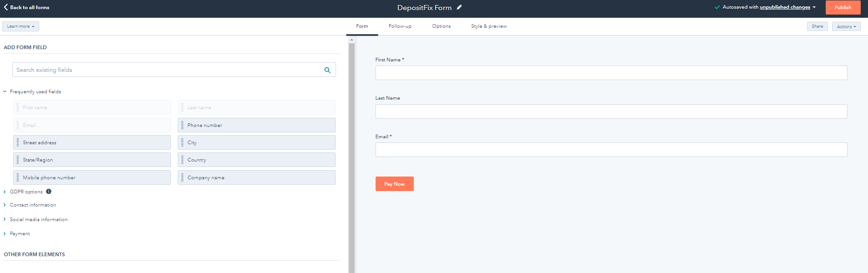
Task: Switch to the Style & preview tab
Action: [489, 26]
